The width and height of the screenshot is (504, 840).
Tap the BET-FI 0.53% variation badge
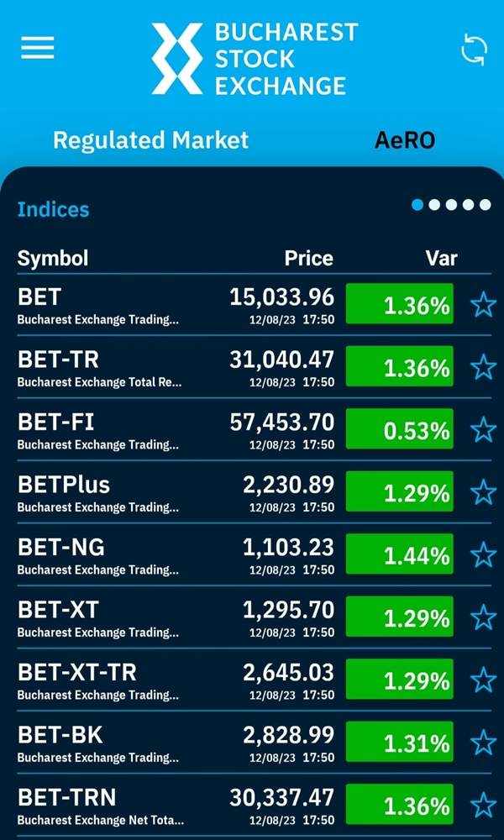click(400, 428)
